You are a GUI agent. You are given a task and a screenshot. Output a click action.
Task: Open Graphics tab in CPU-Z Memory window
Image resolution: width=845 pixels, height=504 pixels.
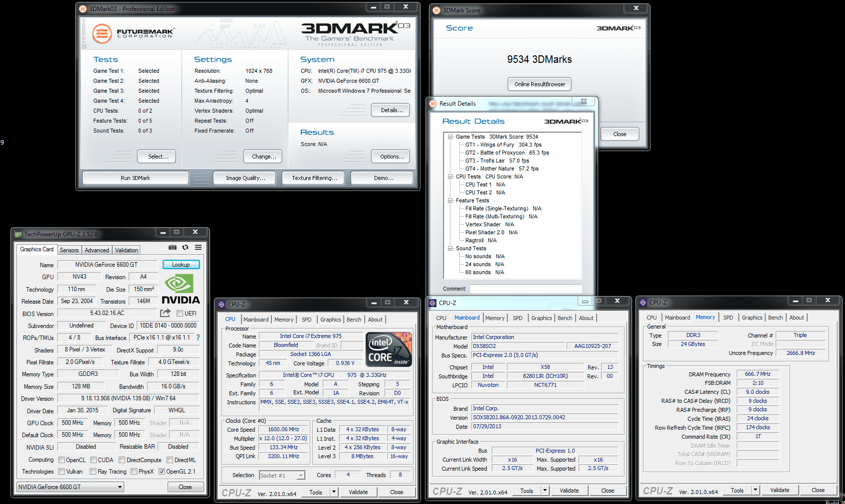point(752,318)
